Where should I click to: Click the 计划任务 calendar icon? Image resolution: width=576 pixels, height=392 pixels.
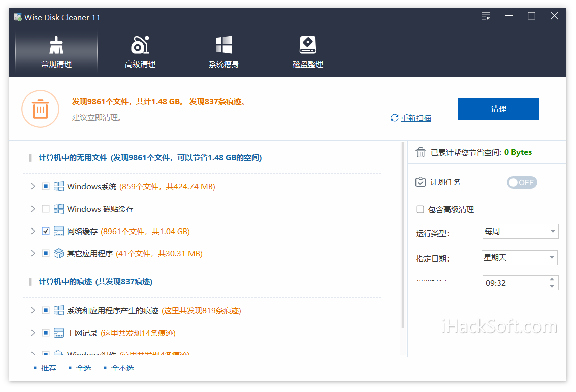coord(421,182)
